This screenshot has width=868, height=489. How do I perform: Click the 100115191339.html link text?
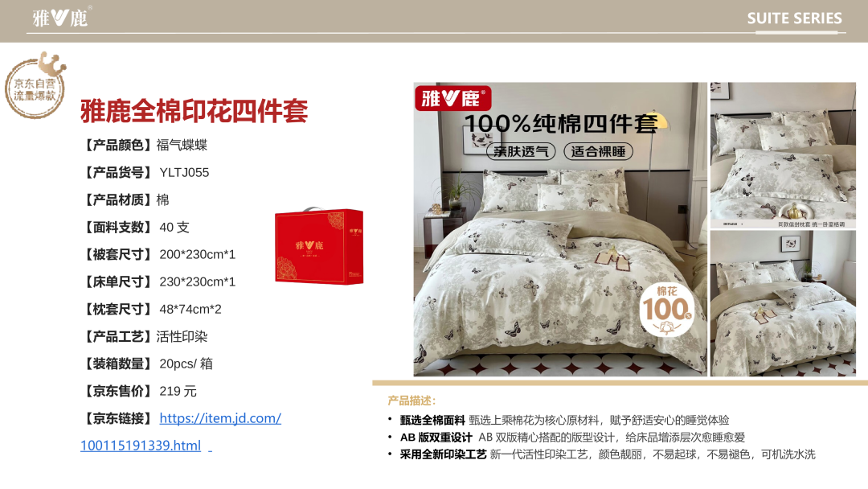141,446
